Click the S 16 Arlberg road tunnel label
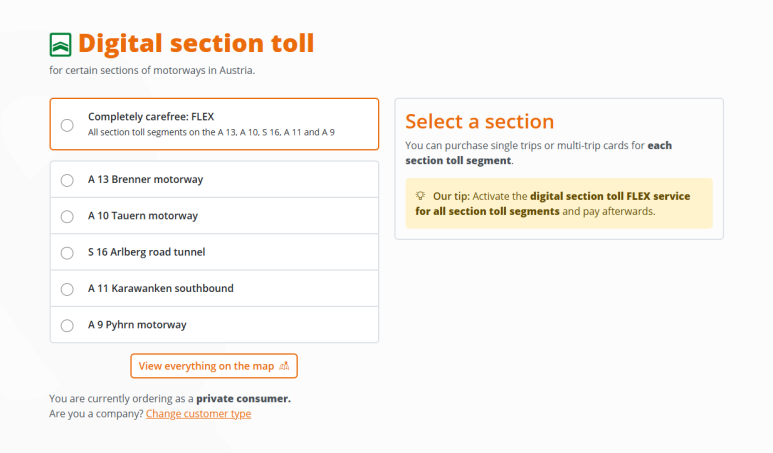Viewport: 773px width, 453px height. (146, 252)
